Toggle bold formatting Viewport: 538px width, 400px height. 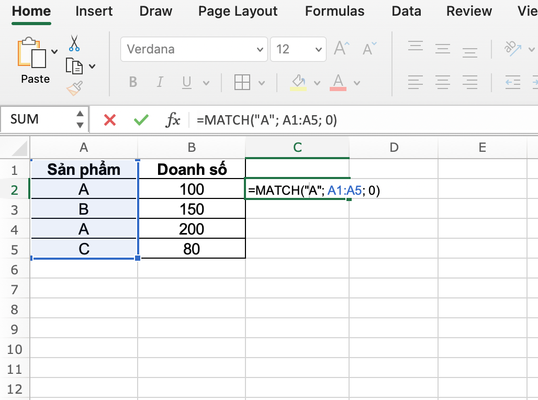(133, 82)
